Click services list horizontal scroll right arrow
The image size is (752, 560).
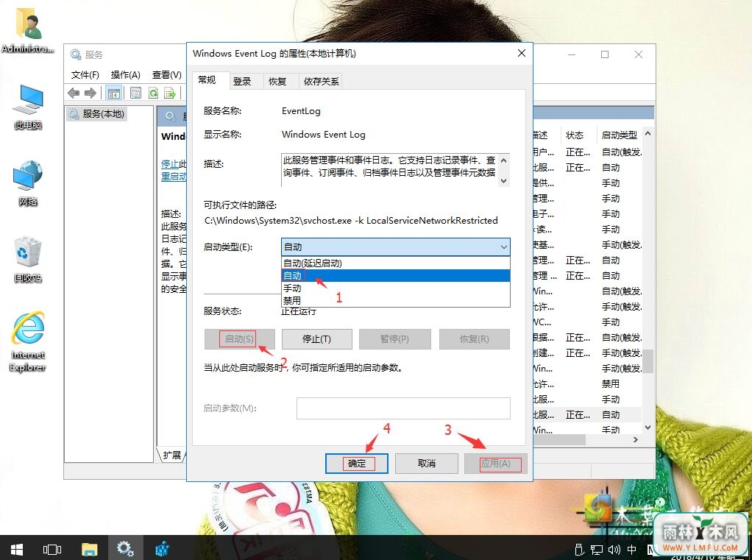636,439
